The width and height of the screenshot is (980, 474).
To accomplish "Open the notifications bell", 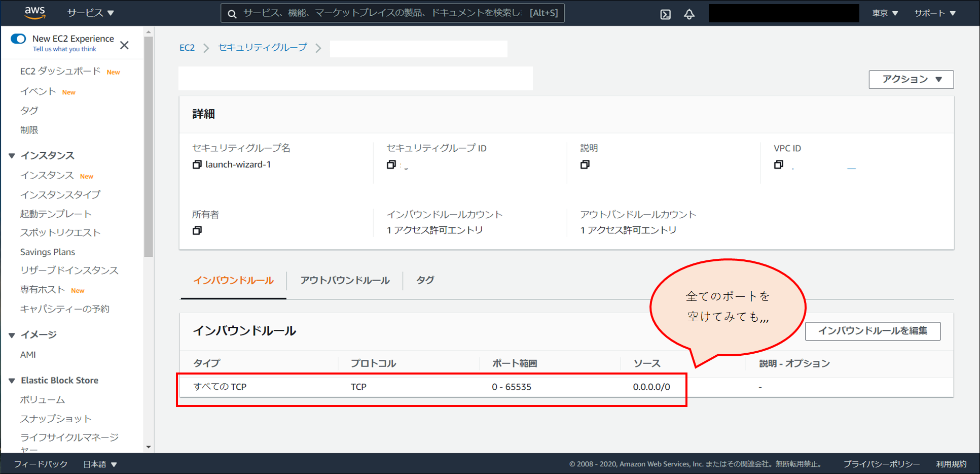I will point(689,14).
